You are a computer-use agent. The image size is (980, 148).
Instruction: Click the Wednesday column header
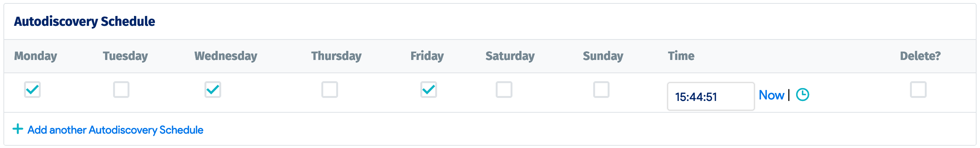[226, 56]
